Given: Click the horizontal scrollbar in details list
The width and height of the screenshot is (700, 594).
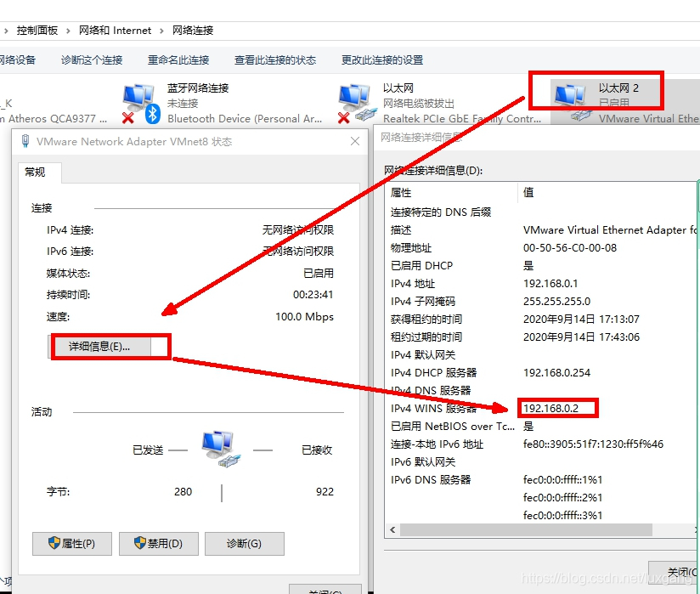Looking at the screenshot, I should (x=526, y=530).
